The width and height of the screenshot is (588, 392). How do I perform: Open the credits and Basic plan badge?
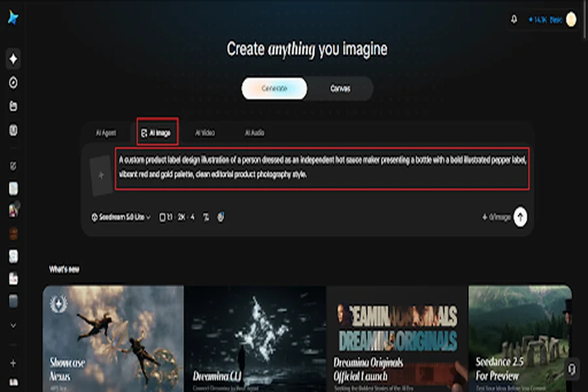click(545, 20)
